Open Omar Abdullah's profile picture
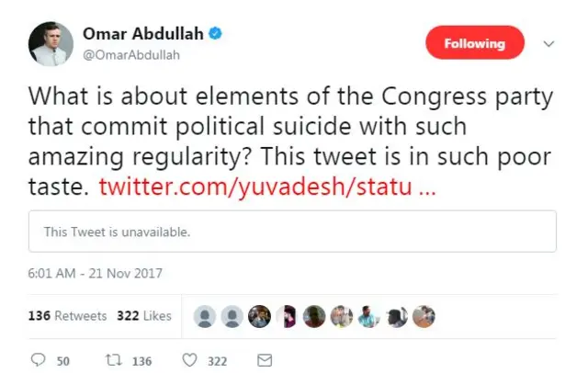 [x=51, y=43]
